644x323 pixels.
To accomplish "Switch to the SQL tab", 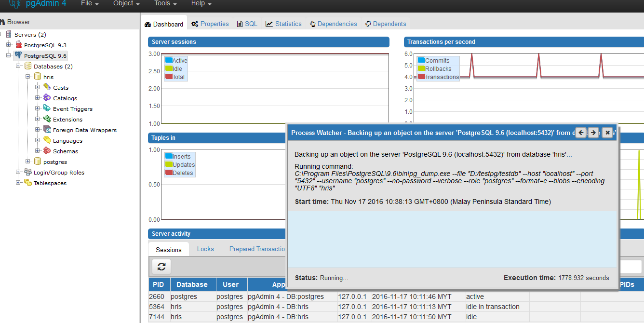I will [x=247, y=24].
